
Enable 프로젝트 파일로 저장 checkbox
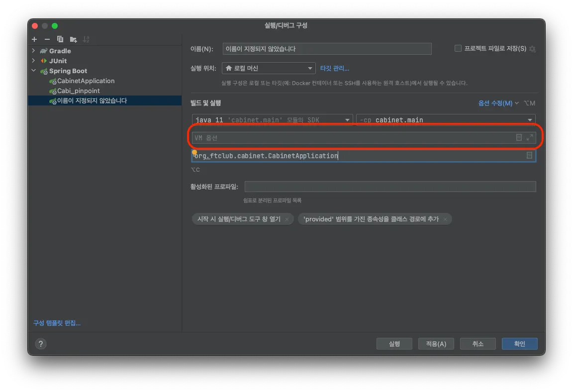tap(458, 48)
